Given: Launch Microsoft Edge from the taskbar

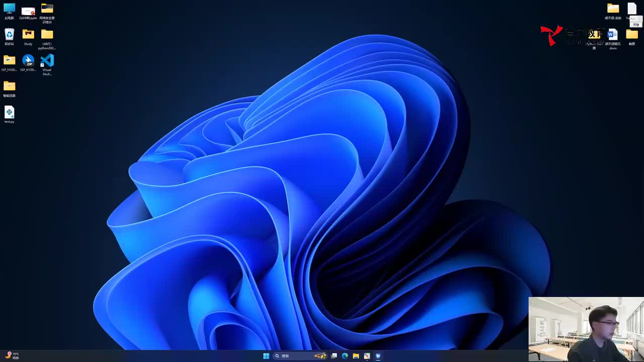Looking at the screenshot, I should pyautogui.click(x=345, y=356).
